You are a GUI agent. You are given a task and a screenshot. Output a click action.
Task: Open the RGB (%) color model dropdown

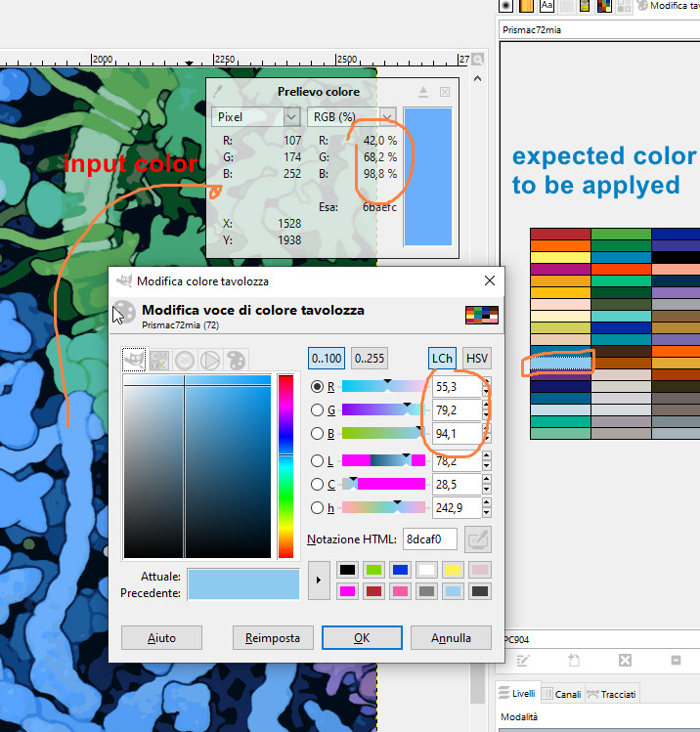(x=351, y=116)
